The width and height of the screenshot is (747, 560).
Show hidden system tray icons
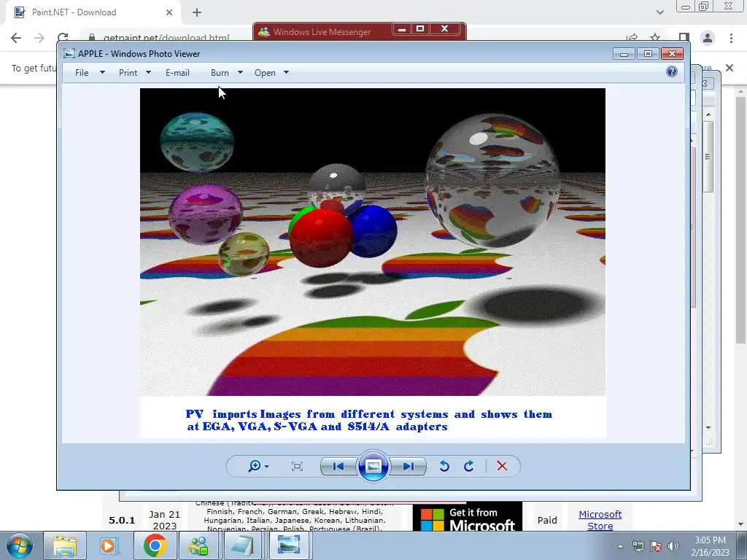[620, 546]
